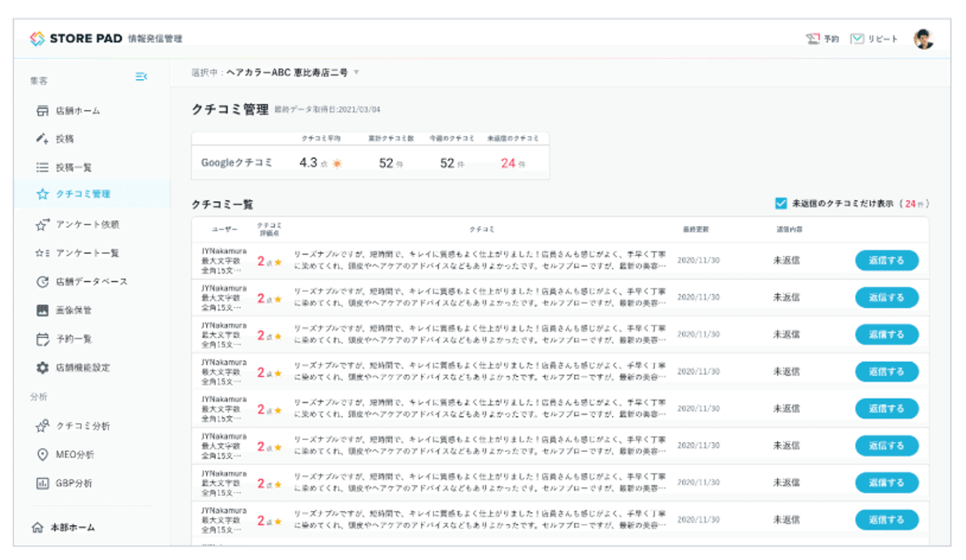Click the クチコミ管理 page heading
966x560 pixels.
(x=230, y=110)
